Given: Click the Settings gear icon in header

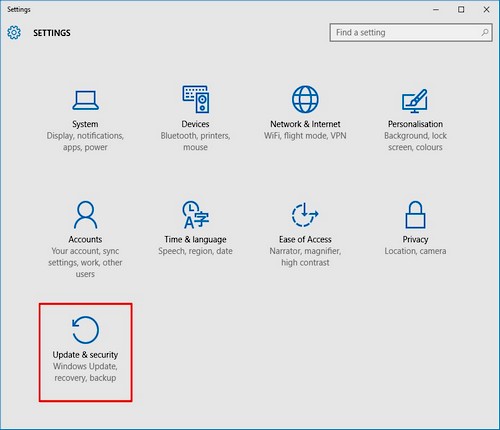Looking at the screenshot, I should click(14, 33).
